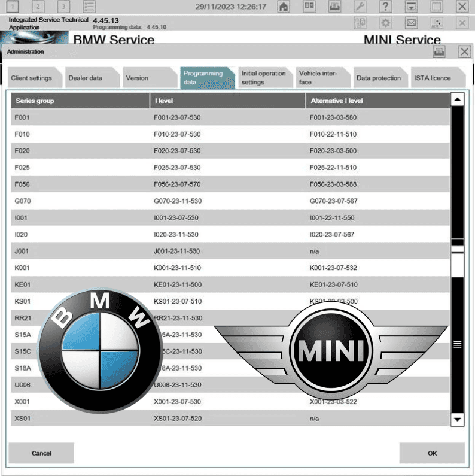Open the Version tab
This screenshot has height=476, width=475.
click(x=150, y=78)
